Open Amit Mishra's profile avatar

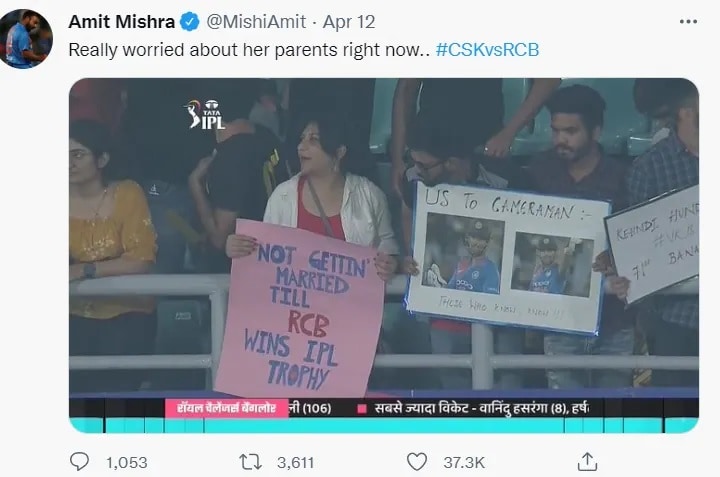point(26,39)
